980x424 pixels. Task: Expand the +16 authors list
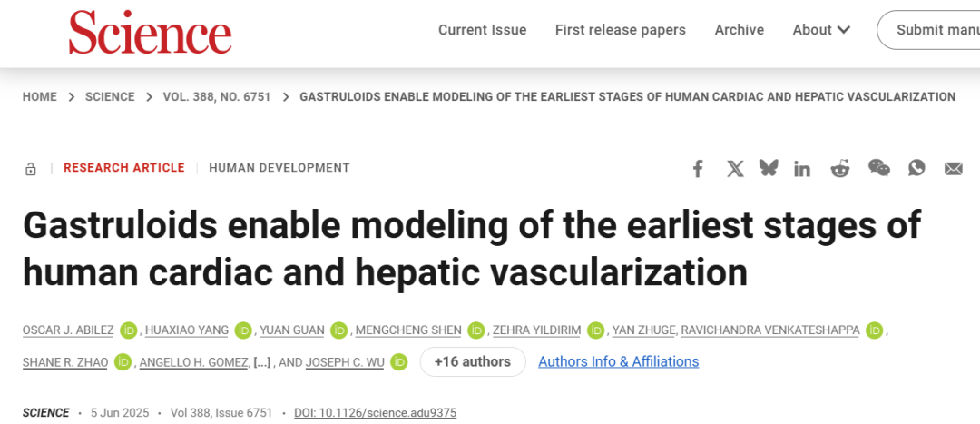[473, 361]
